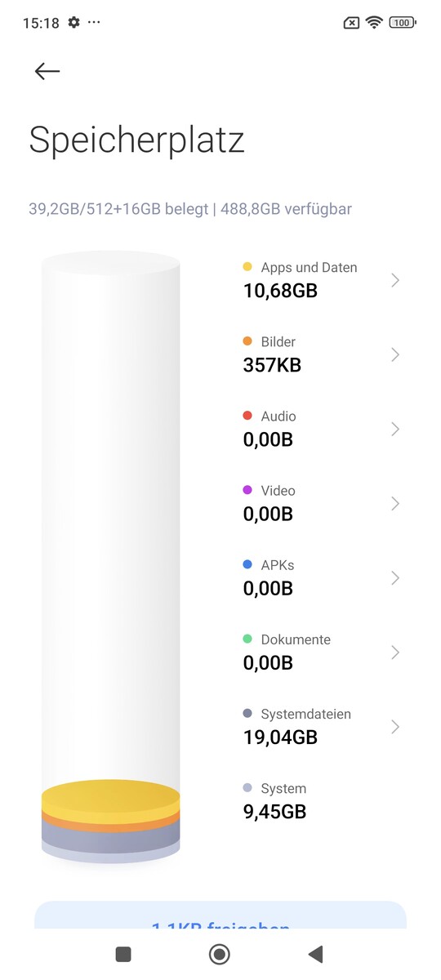This screenshot has width=441, height=980.
Task: Open Video storage chevron
Action: tap(395, 503)
